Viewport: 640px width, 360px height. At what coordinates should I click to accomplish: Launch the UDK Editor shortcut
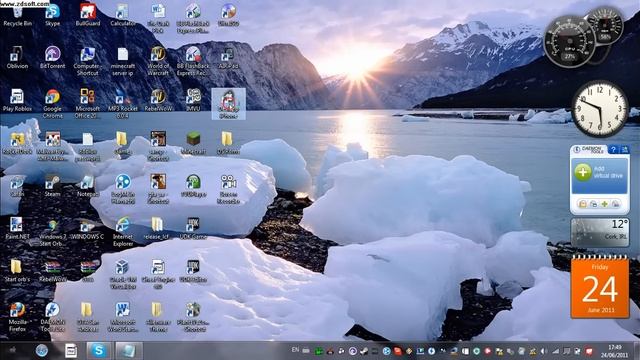tap(193, 271)
